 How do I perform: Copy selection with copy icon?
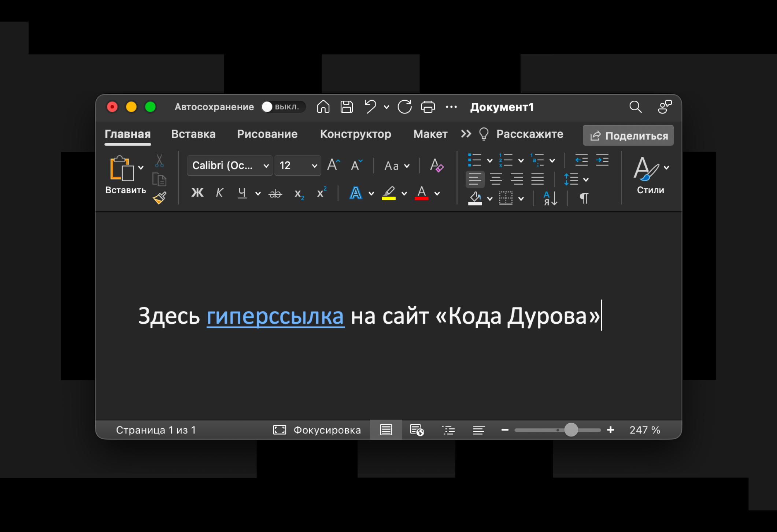pos(159,179)
